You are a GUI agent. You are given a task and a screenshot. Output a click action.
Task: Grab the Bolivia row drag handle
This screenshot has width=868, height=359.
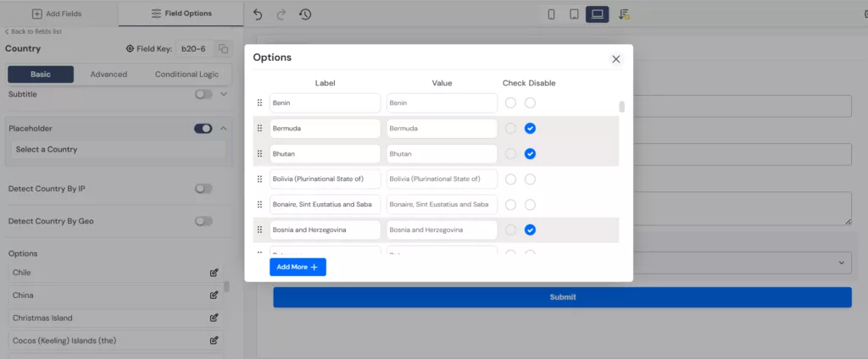[259, 179]
